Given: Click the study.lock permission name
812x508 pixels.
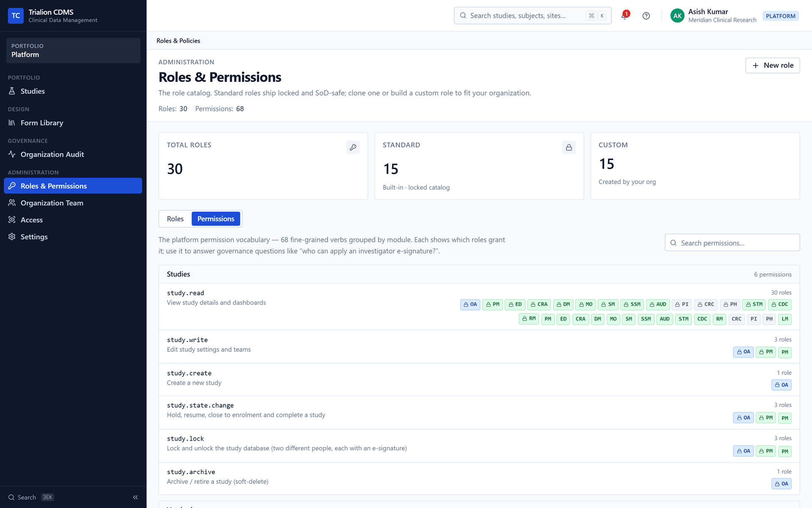Looking at the screenshot, I should (x=185, y=439).
